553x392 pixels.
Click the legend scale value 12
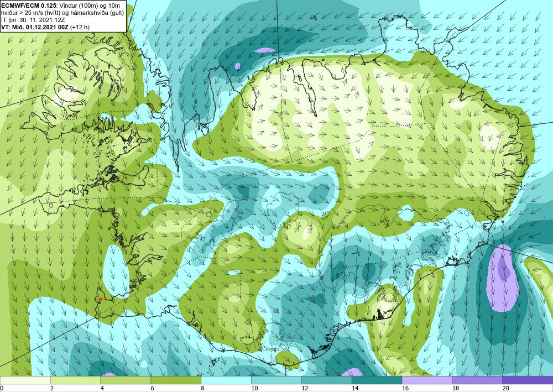pos(305,389)
